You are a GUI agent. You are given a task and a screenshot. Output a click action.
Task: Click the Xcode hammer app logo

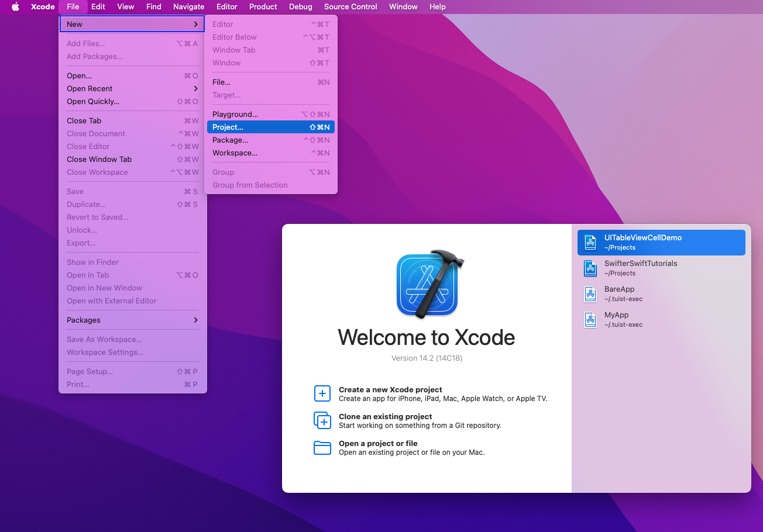coord(430,285)
